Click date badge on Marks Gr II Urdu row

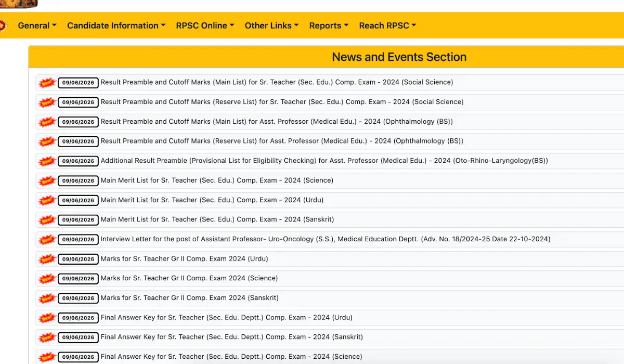pyautogui.click(x=78, y=259)
